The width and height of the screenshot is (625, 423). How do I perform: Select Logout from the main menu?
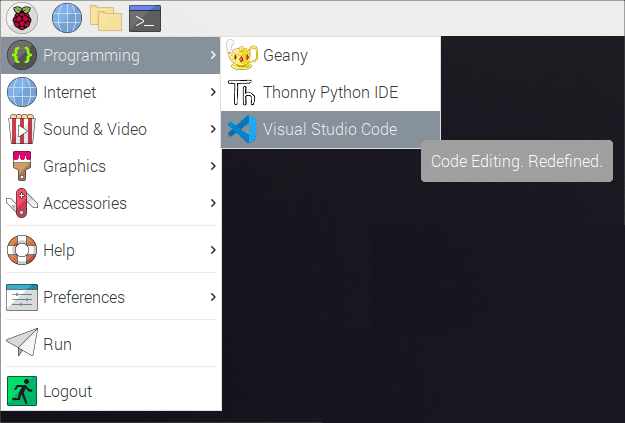point(67,391)
